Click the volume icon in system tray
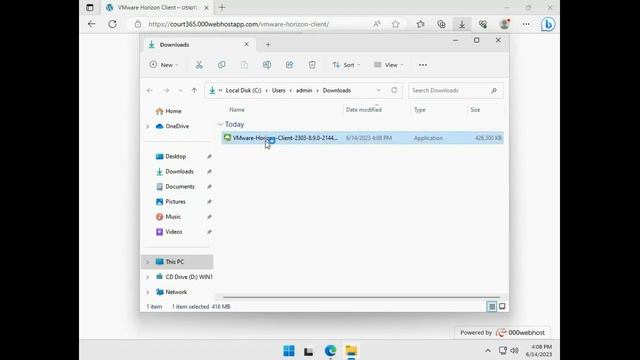Viewport: 640px width, 360px height. tap(514, 351)
